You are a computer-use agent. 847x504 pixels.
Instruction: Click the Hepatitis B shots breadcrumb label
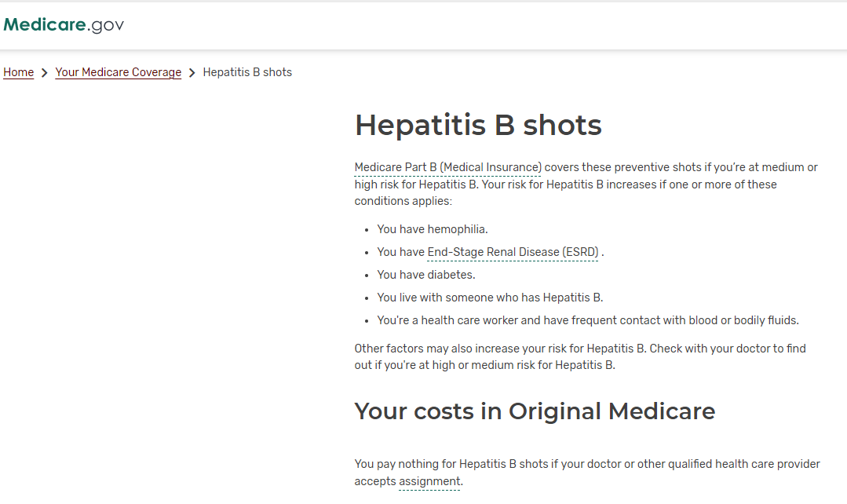point(247,72)
